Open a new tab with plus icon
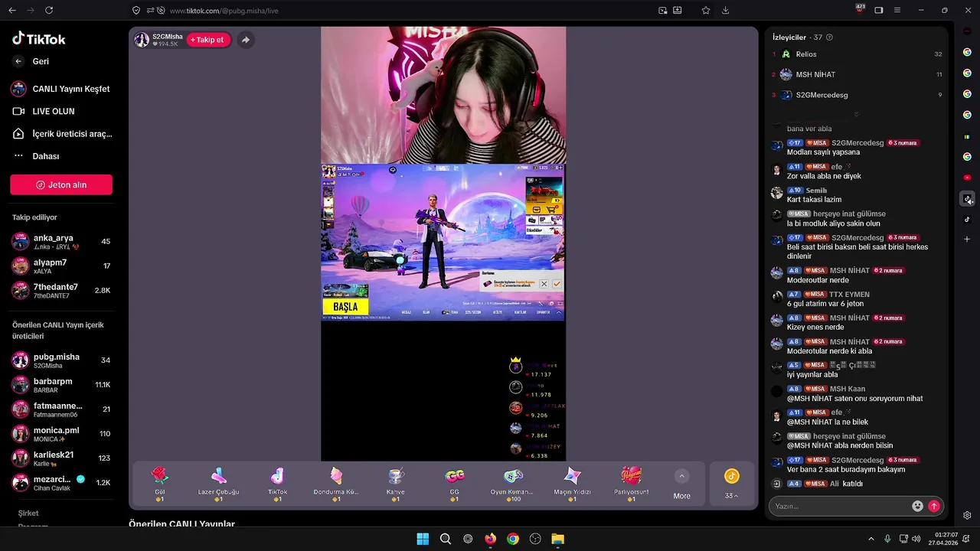 tap(967, 240)
